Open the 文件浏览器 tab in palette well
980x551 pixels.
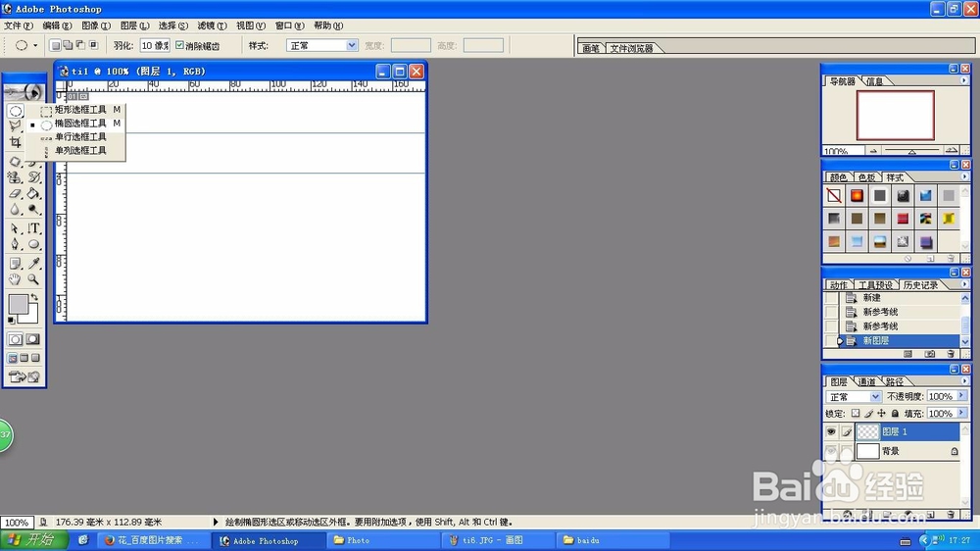631,48
